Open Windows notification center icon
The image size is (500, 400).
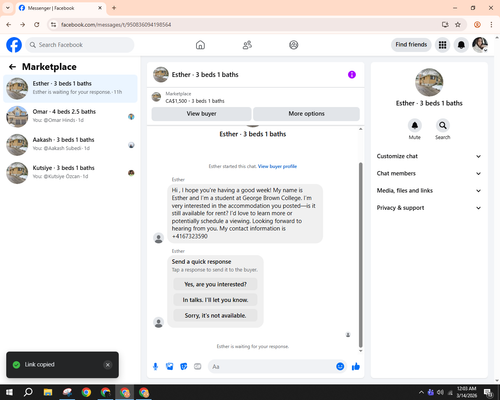pos(489,393)
